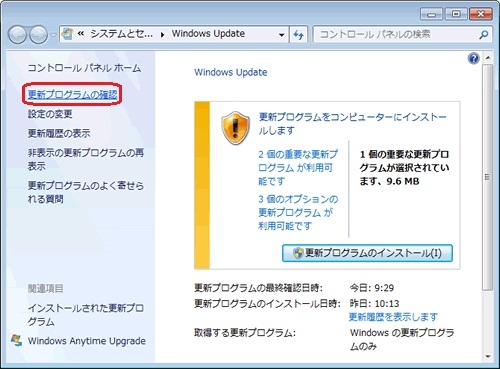Open recent pages dropdown beside navigation arrows
This screenshot has width=500, height=369.
click(x=53, y=35)
